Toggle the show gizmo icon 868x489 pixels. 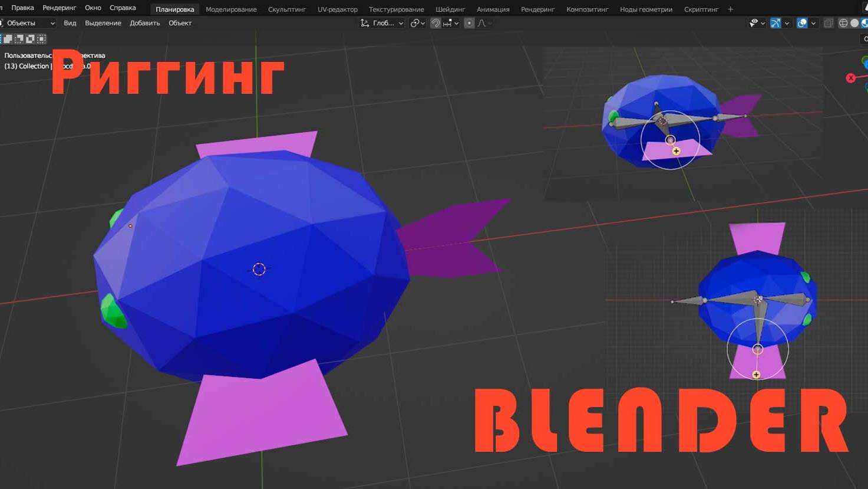(775, 23)
